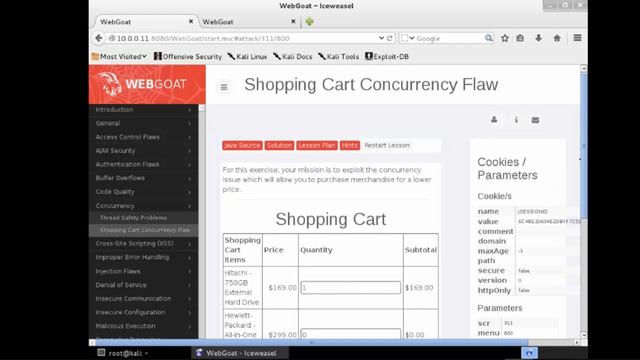640x360 pixels.
Task: Click the browser address bar
Action: coord(245,38)
